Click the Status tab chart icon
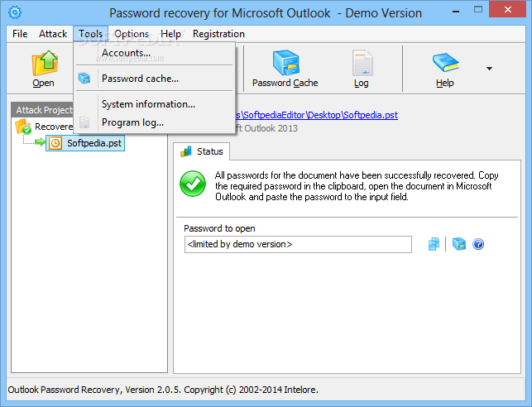The width and height of the screenshot is (532, 407). pyautogui.click(x=186, y=151)
